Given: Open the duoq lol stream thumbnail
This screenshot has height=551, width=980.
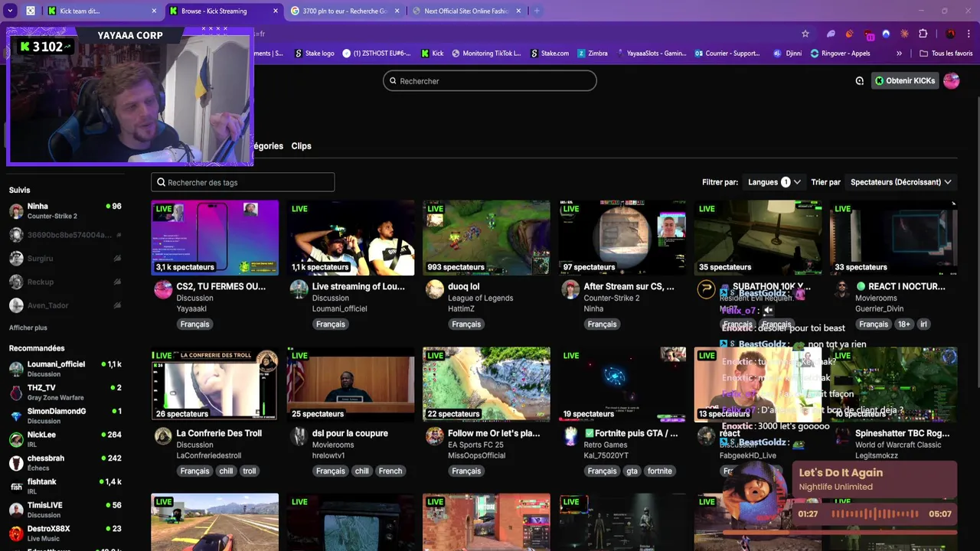Looking at the screenshot, I should [486, 238].
